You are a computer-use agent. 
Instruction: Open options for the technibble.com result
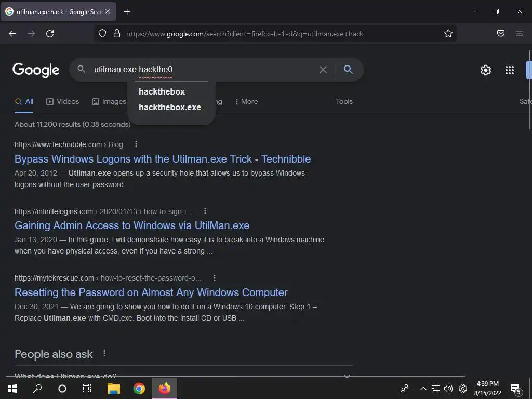point(136,144)
